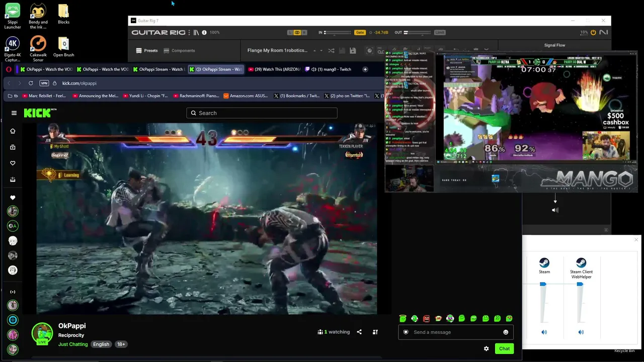Click the OkPappi live avatar
This screenshot has height=362, width=644.
tap(42, 334)
